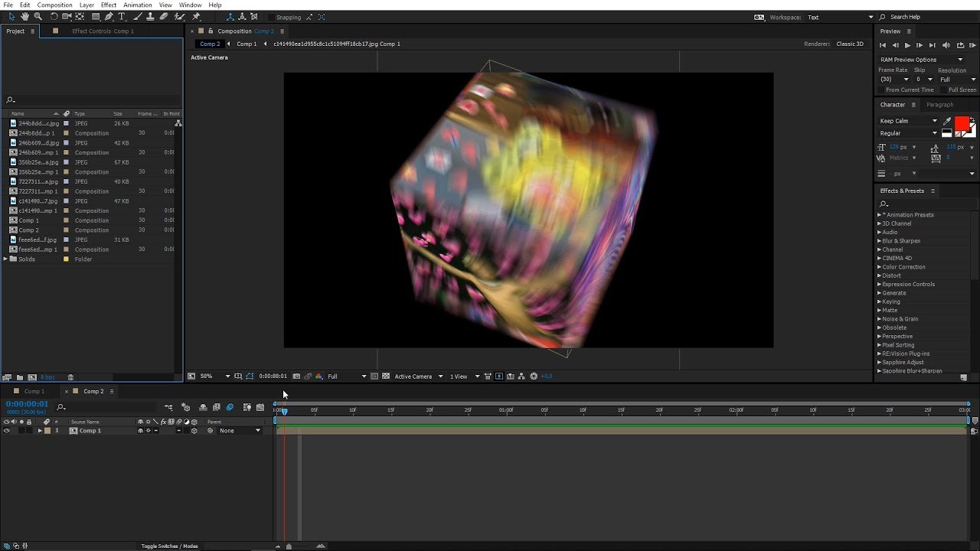Click the snapshot camera icon in viewer
The height and width of the screenshot is (551, 980).
tap(296, 377)
